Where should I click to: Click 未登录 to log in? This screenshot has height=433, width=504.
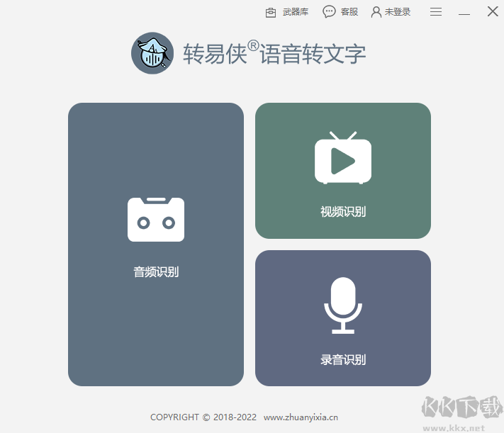pyautogui.click(x=398, y=12)
